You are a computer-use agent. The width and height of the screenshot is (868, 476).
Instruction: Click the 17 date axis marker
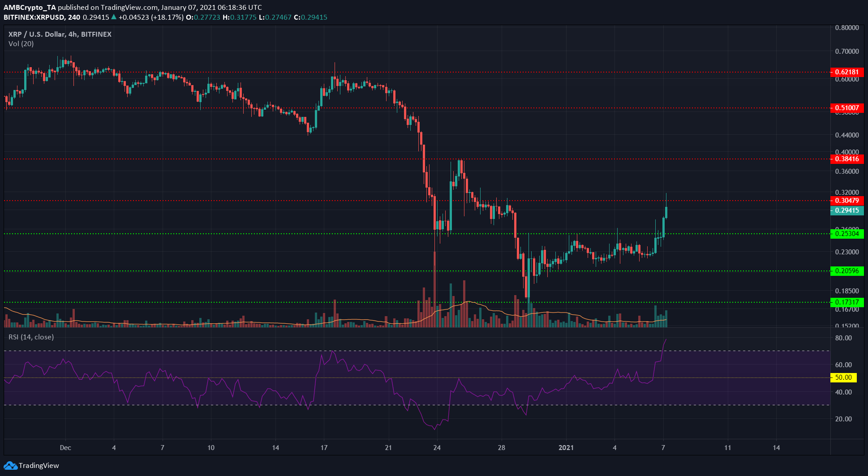click(x=324, y=447)
